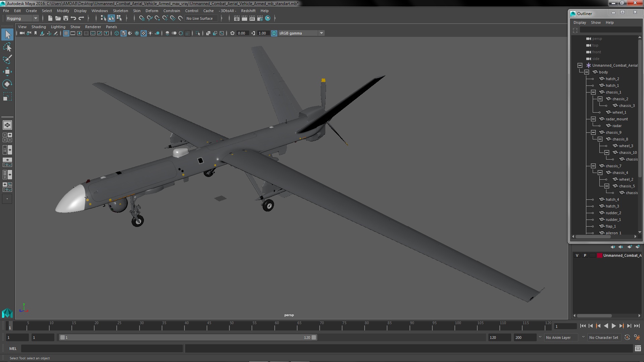Render the current frame
Screen dimensions: 644x362
point(245,18)
